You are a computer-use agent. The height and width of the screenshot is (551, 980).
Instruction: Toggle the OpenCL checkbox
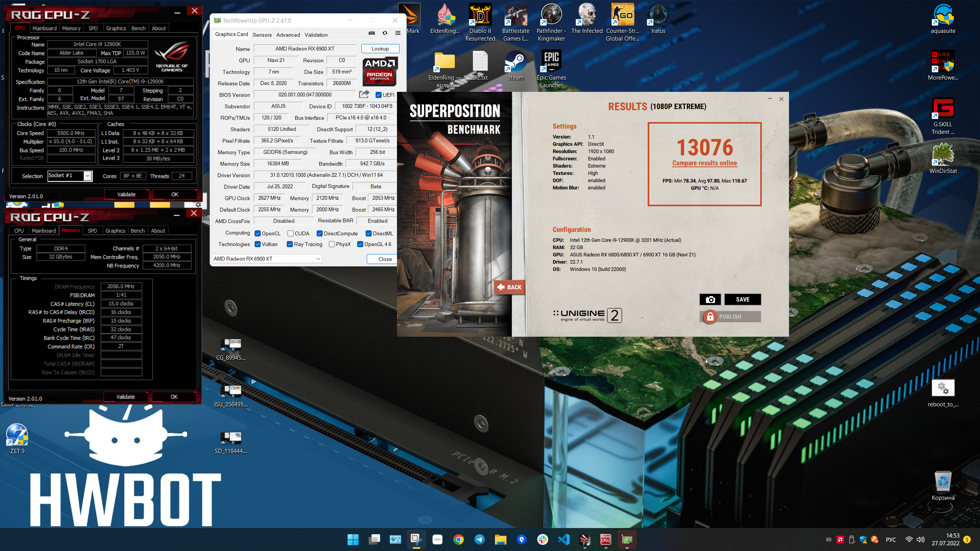(258, 233)
